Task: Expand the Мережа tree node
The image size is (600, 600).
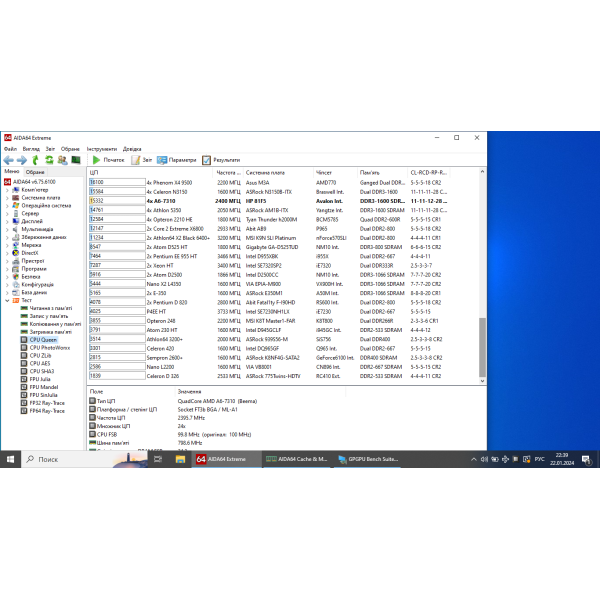Action: [x=7, y=245]
